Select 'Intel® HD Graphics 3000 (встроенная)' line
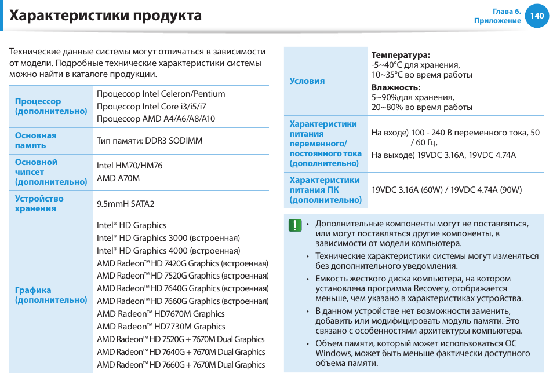 tap(168, 238)
